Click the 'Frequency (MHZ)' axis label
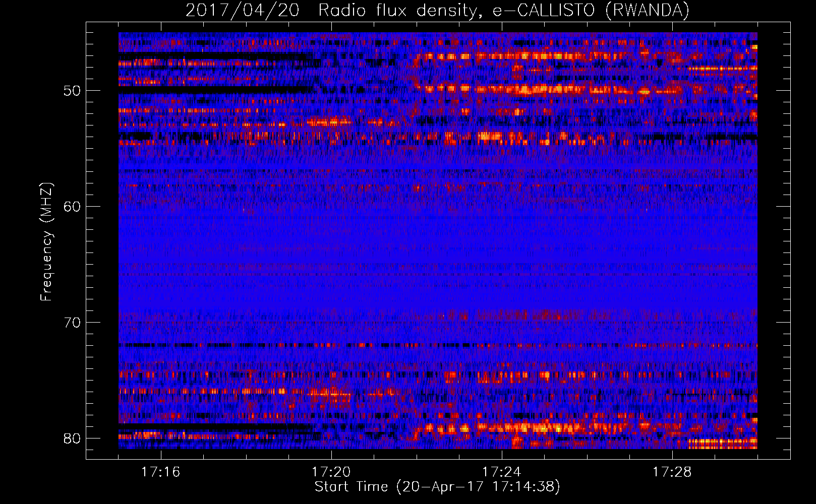Image resolution: width=816 pixels, height=504 pixels. [46, 242]
